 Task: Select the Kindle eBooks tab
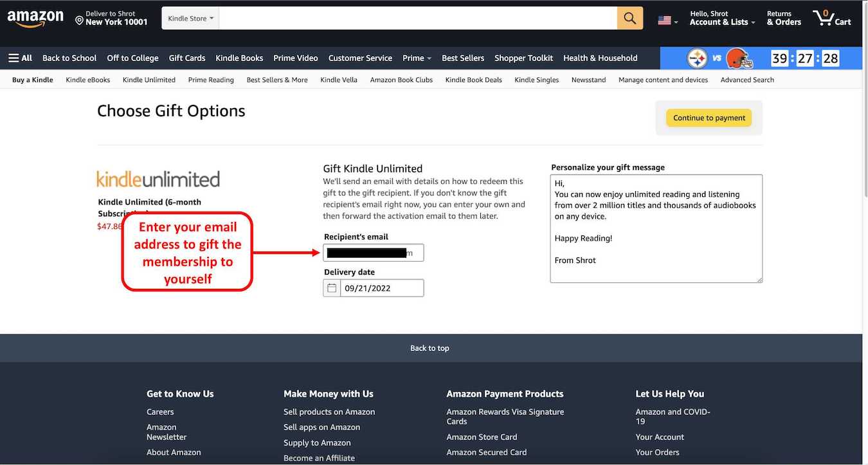click(88, 80)
